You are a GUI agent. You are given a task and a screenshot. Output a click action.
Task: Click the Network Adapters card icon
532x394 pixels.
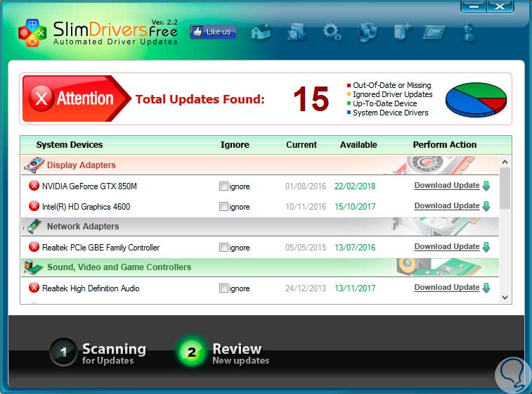[x=33, y=227]
